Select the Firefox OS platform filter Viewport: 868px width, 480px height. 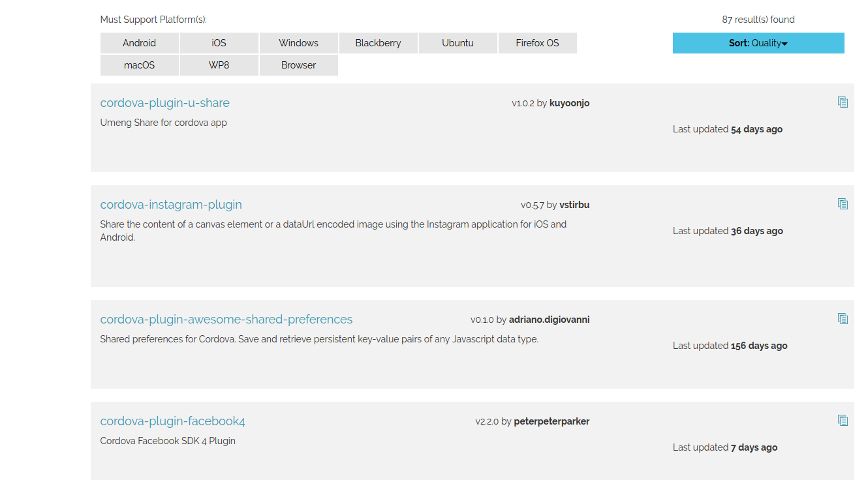coord(537,42)
